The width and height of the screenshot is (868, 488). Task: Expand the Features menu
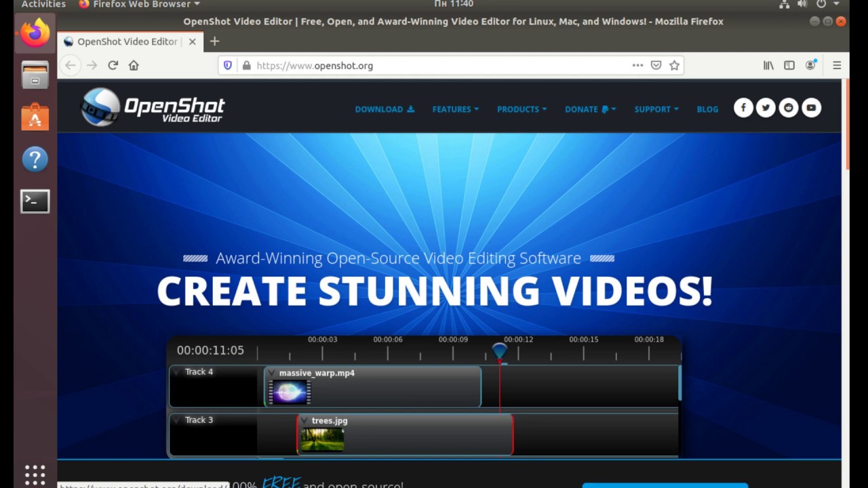(x=456, y=109)
